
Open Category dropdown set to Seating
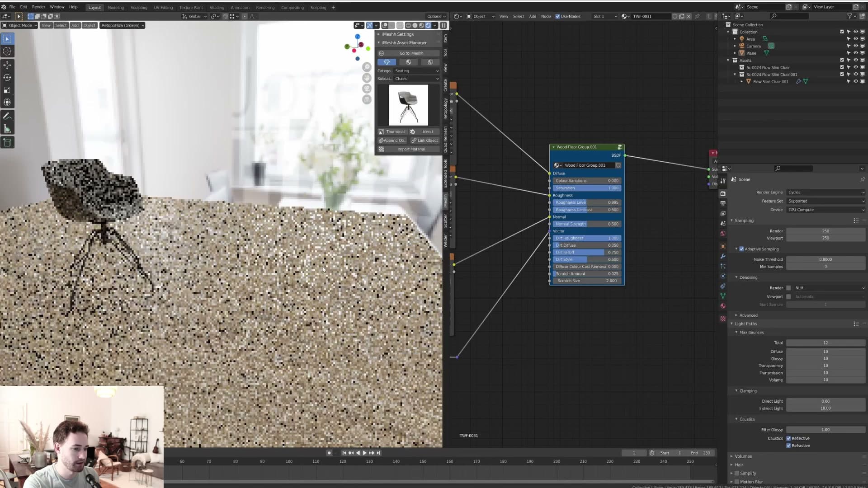(x=416, y=71)
